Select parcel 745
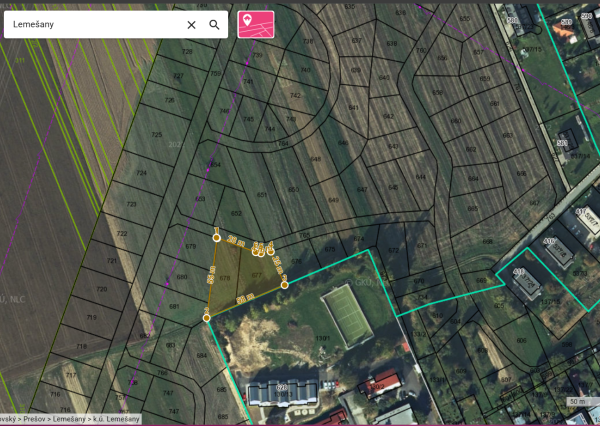600x426 pixels. 249,119
